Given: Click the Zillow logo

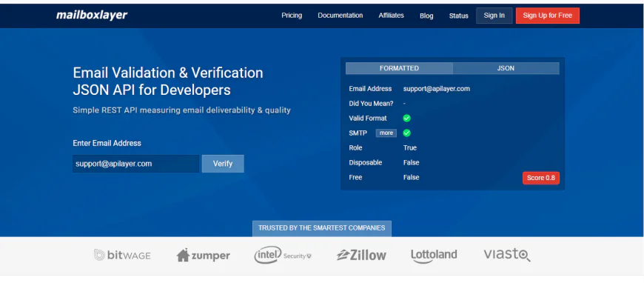Looking at the screenshot, I should (361, 255).
